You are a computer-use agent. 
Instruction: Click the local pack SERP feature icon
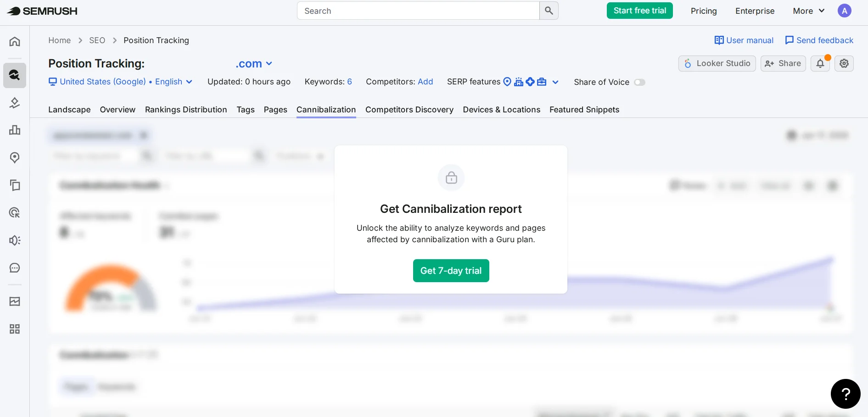(x=507, y=82)
